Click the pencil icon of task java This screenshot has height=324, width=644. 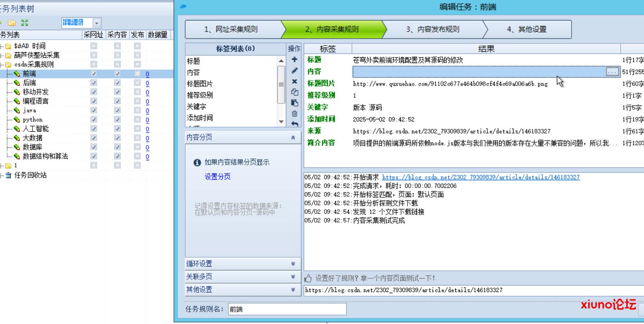(x=17, y=110)
